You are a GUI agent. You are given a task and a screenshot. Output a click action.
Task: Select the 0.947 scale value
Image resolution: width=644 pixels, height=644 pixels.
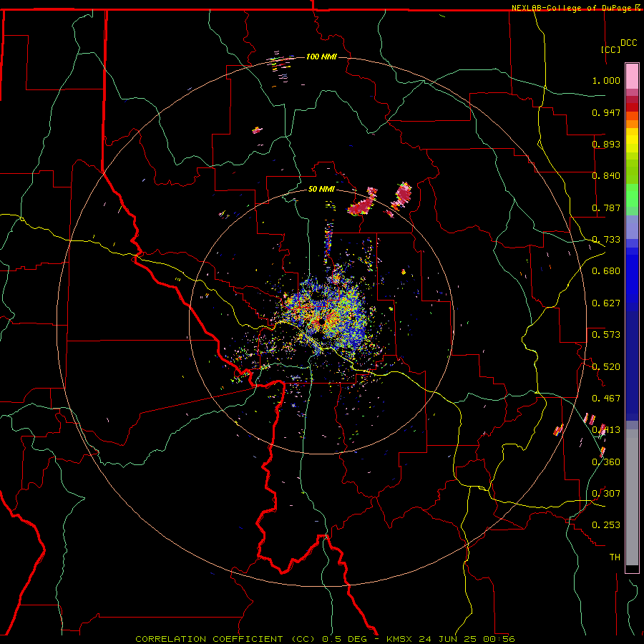tap(606, 112)
